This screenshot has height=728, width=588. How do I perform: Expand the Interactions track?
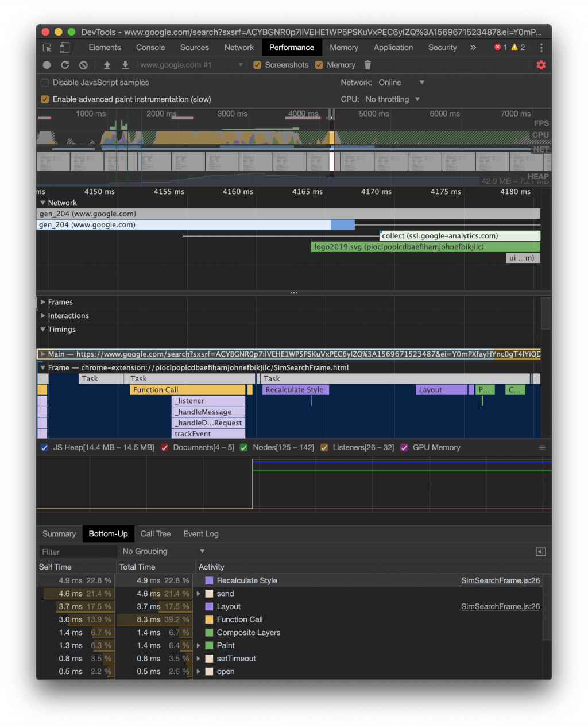pos(43,316)
